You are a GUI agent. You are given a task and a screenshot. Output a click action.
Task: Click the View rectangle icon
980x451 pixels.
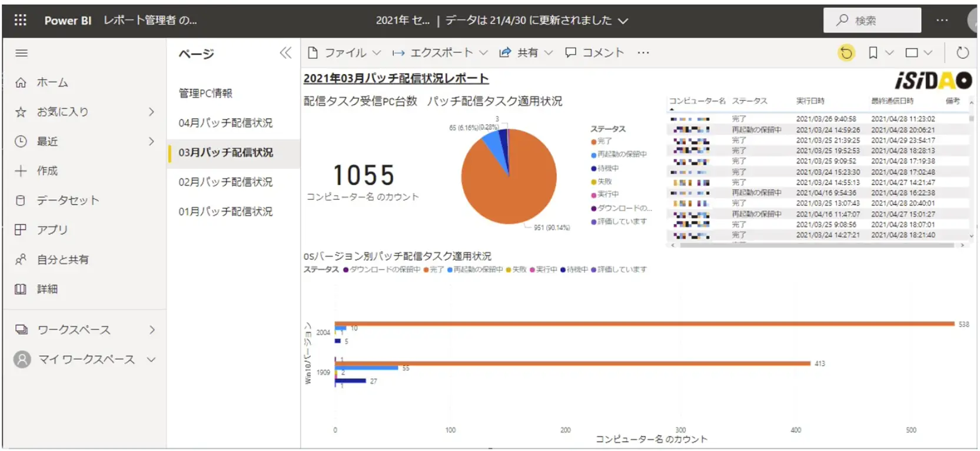pos(912,53)
